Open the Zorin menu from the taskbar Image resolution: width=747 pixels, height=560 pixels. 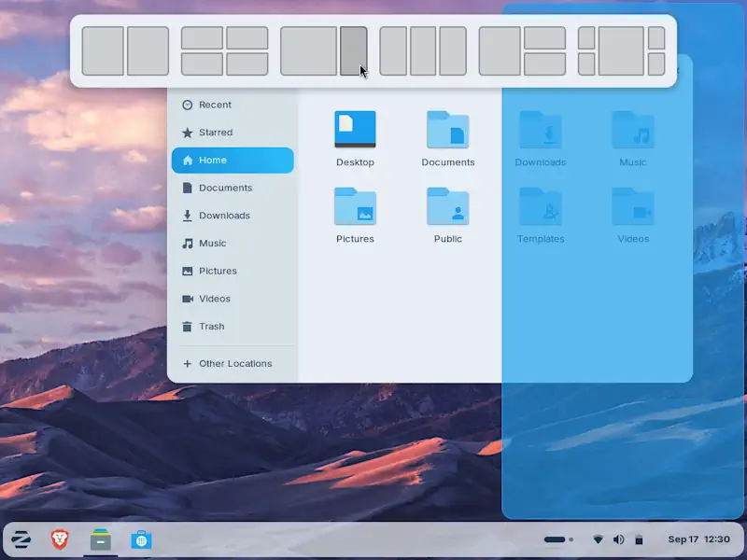pos(21,539)
